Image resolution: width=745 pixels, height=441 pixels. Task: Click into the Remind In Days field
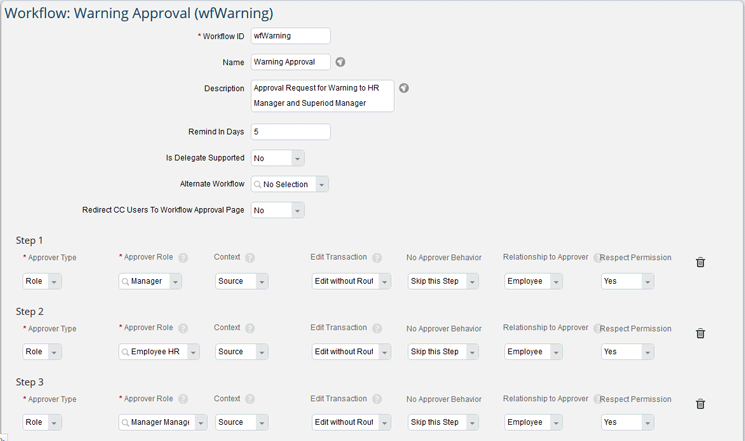coord(290,132)
